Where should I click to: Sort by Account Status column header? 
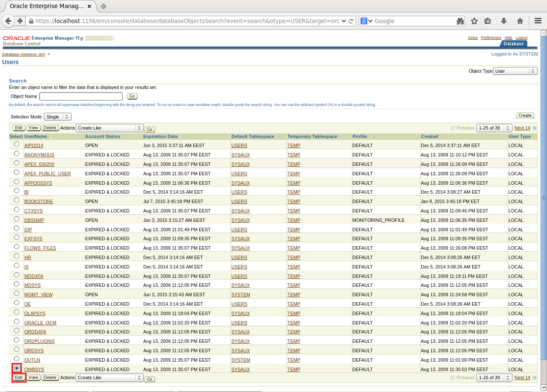tap(103, 136)
